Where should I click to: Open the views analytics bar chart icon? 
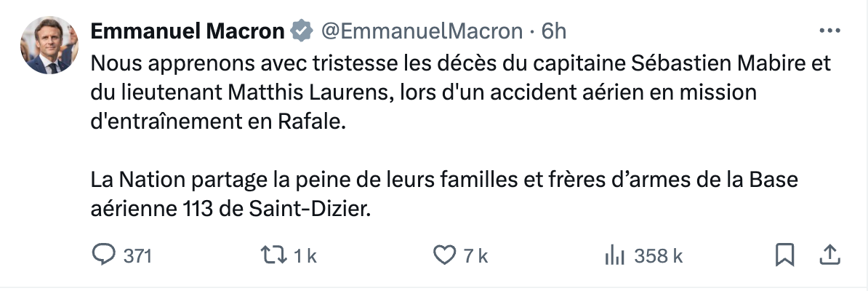[x=616, y=255]
